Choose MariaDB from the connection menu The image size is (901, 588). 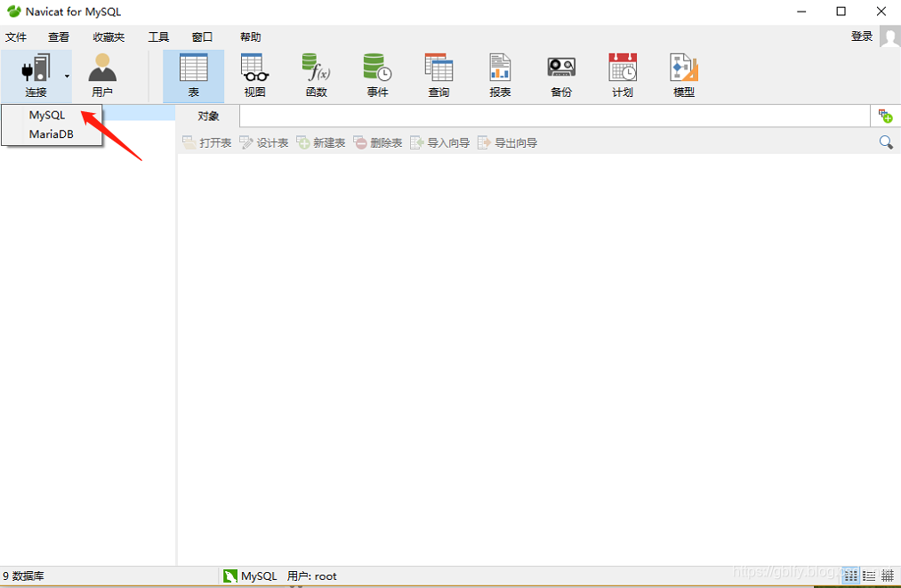coord(51,134)
